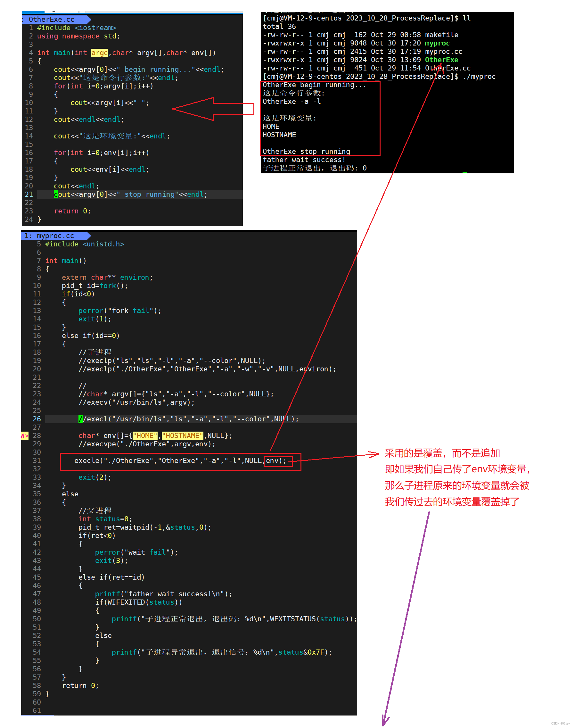
Task: Click the WEXITSTATUS(status) printf line
Action: pyautogui.click(x=235, y=619)
